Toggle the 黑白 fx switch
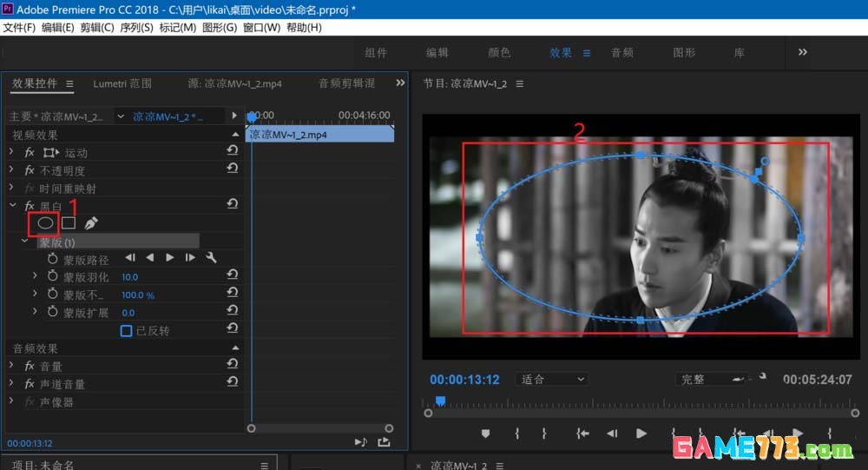Viewport: 868px width, 470px height. [x=30, y=206]
